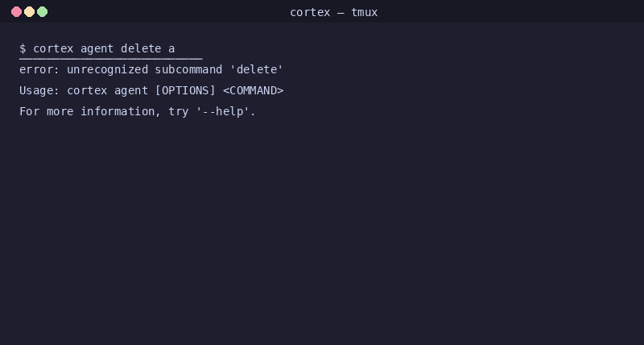Click the 'cortex — tmux' window title
Screen dimensions: 644x345
333,12
